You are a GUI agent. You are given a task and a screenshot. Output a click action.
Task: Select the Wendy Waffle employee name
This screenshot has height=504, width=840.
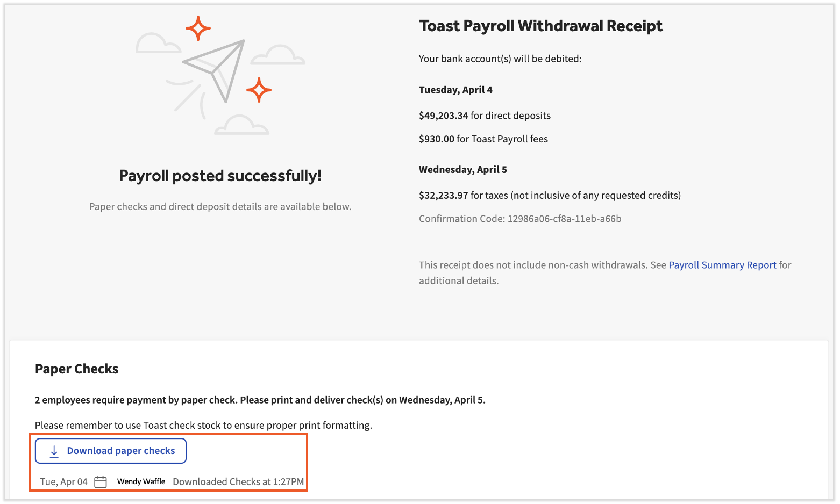(140, 481)
